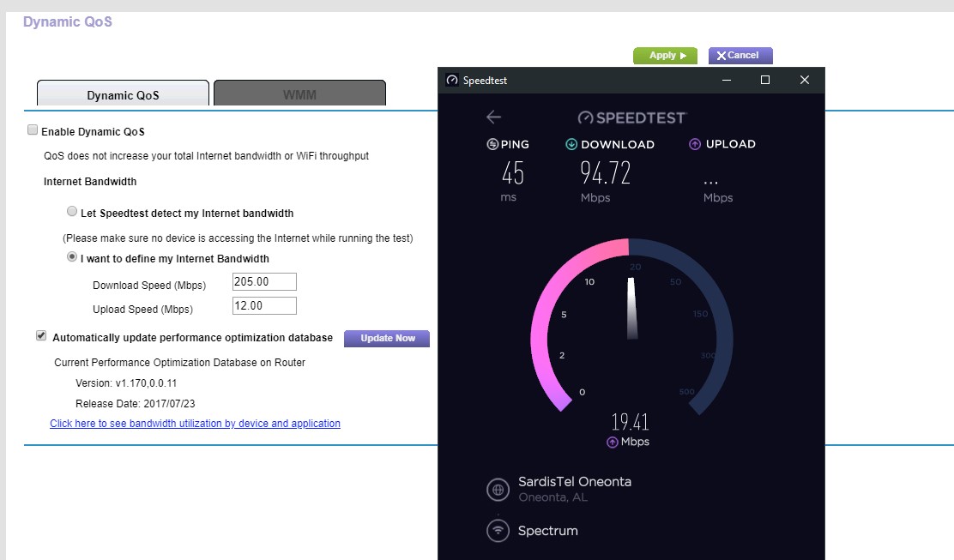Click the Update Now button
Screen dimensions: 954x560
coord(387,338)
